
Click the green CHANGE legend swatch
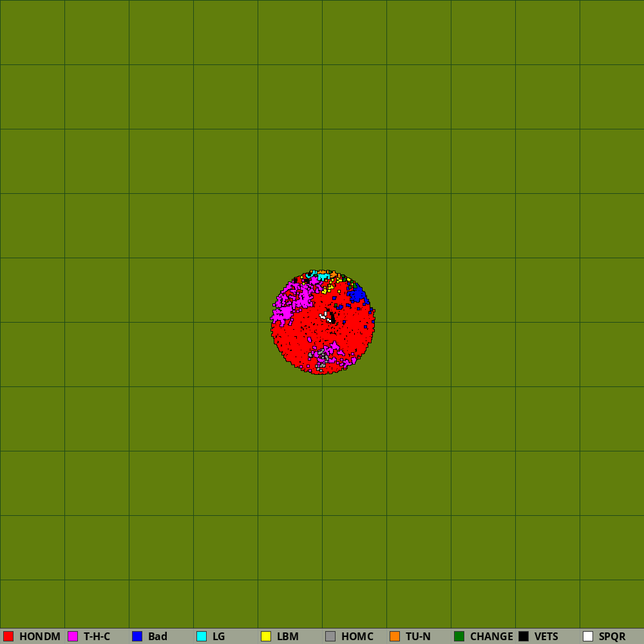pyautogui.click(x=459, y=636)
